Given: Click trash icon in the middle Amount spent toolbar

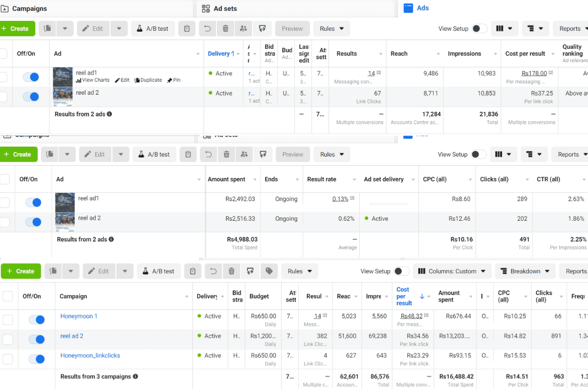Looking at the screenshot, I should pos(226,154).
